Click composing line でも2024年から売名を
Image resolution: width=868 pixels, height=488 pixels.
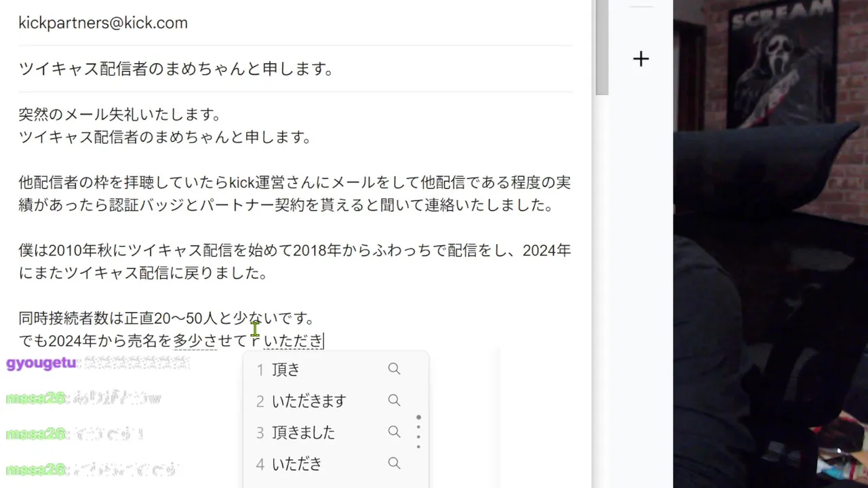click(172, 341)
